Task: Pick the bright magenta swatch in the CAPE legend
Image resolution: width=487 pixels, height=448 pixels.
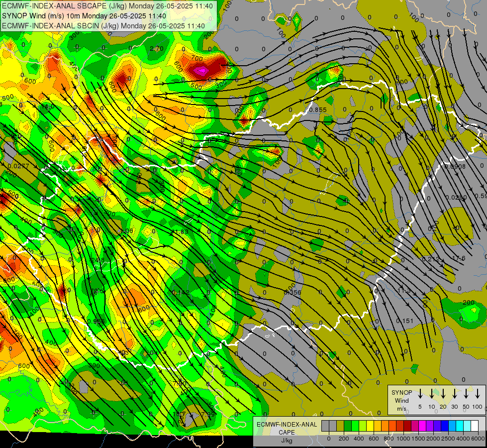Action: [422, 426]
